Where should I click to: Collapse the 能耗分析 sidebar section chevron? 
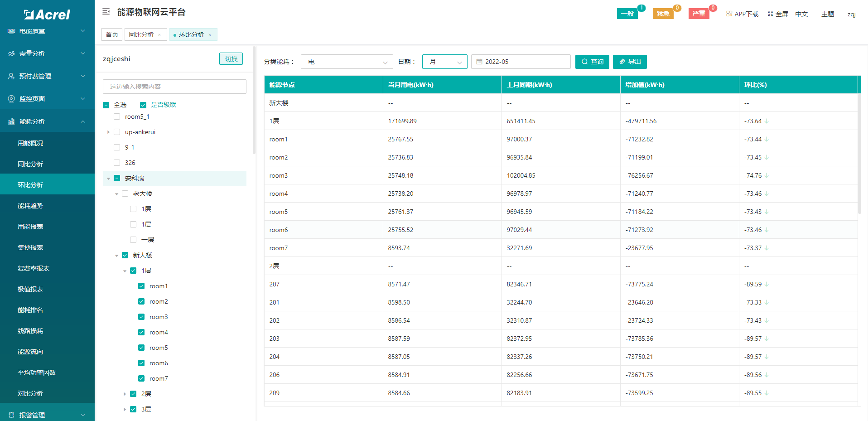pyautogui.click(x=83, y=121)
